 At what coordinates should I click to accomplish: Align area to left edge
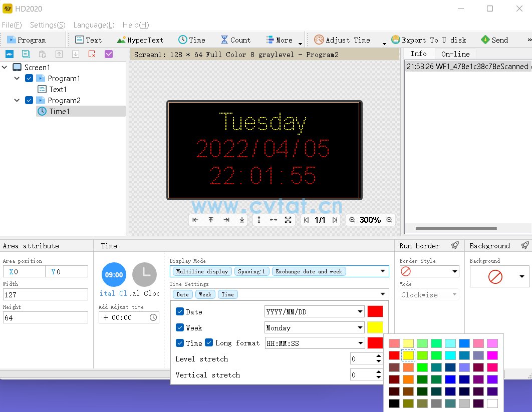(195, 220)
